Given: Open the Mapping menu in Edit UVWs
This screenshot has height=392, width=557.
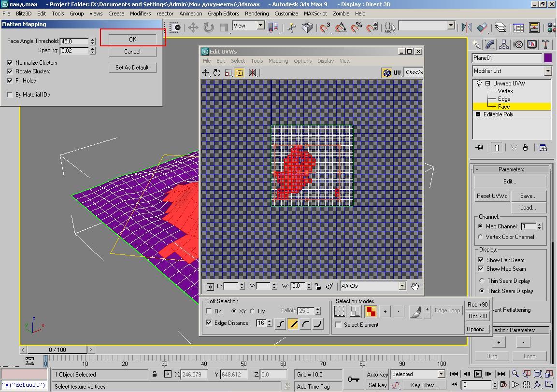Looking at the screenshot, I should tap(278, 61).
